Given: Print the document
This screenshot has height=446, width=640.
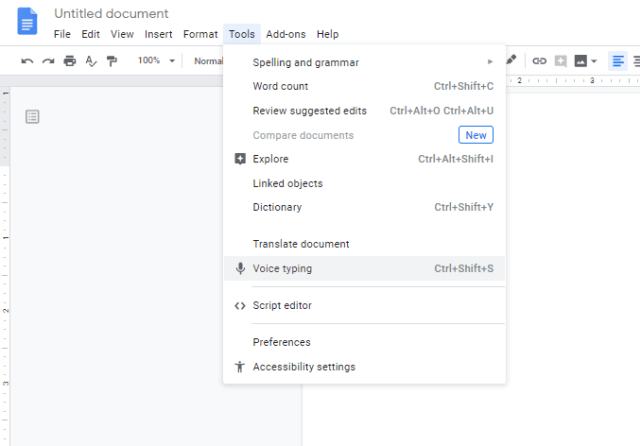Looking at the screenshot, I should [70, 61].
